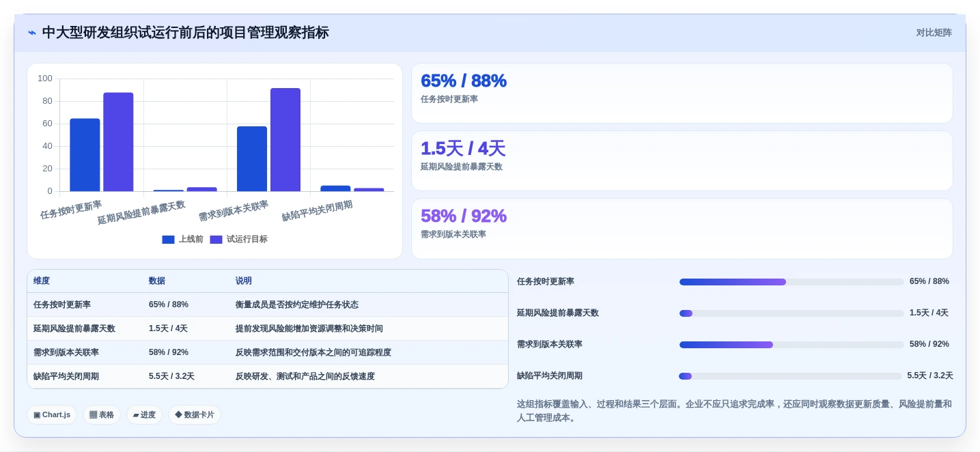Click the 需求到版本关联率 progress bar
The image size is (980, 452).
point(792,345)
